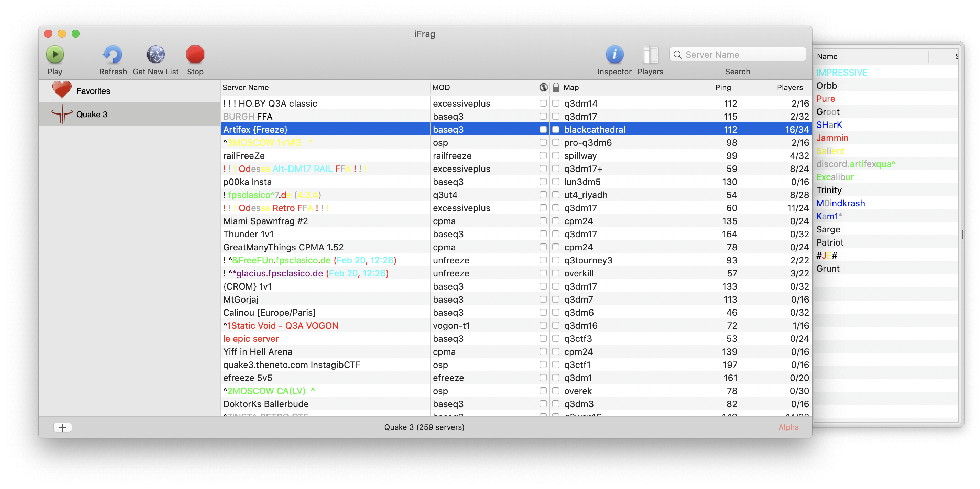Check first checkbox in Thunder 1v1 row

click(x=543, y=234)
